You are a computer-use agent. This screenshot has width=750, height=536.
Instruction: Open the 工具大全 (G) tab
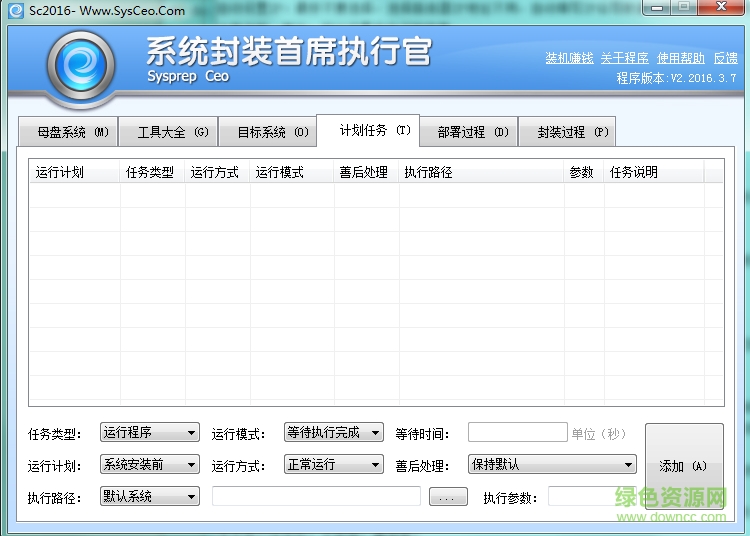point(172,132)
